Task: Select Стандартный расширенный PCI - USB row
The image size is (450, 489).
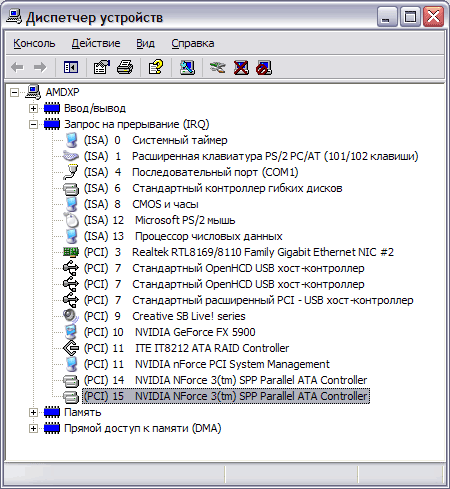Action: tap(248, 300)
